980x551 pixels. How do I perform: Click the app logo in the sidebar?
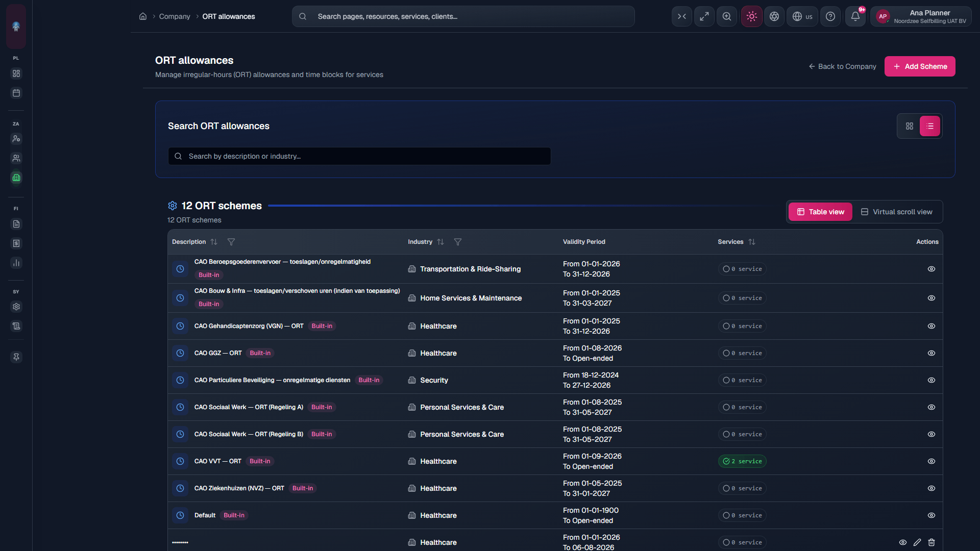(16, 27)
